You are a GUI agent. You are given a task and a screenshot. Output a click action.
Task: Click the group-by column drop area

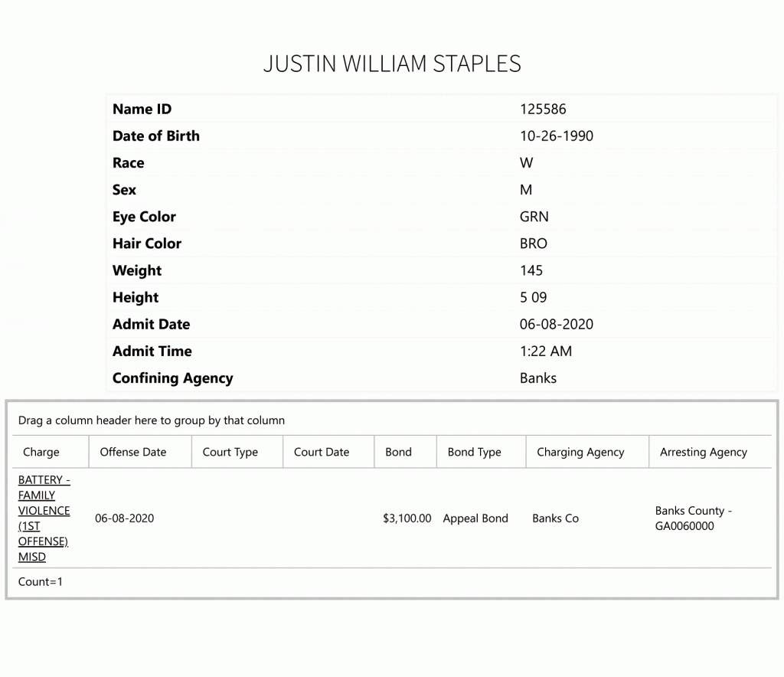[x=392, y=420]
